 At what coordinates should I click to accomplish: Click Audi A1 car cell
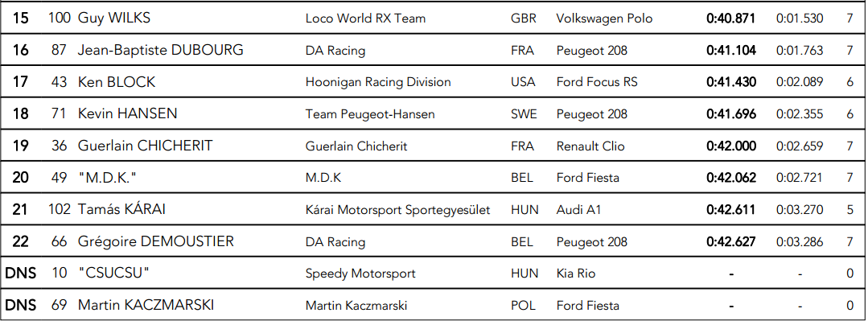578,210
